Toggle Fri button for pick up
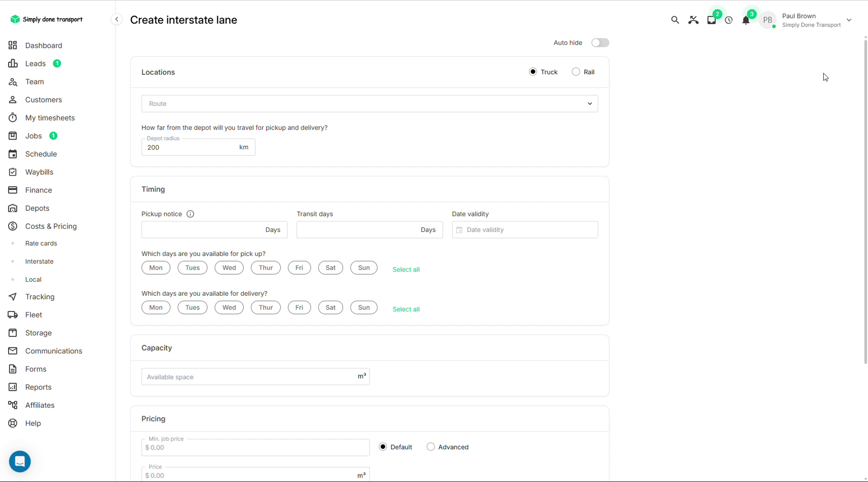Screen dimensions: 868x482 (299, 268)
